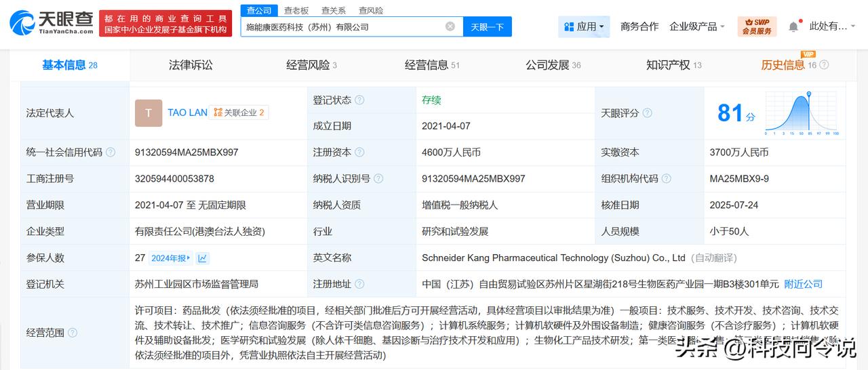This screenshot has width=868, height=370.
Task: Open the score distribution chart
Action: click(803, 113)
